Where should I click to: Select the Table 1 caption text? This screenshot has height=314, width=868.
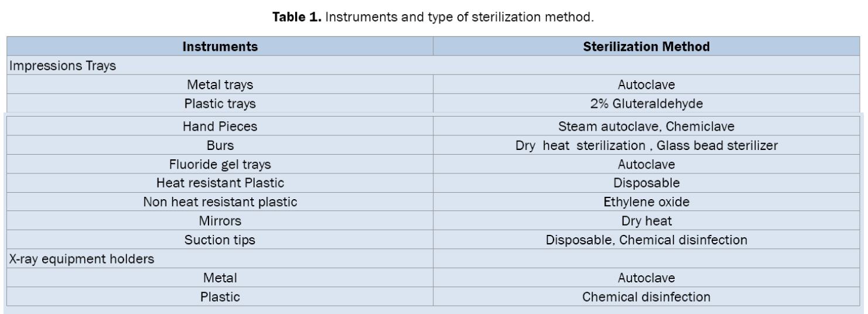coord(433,17)
